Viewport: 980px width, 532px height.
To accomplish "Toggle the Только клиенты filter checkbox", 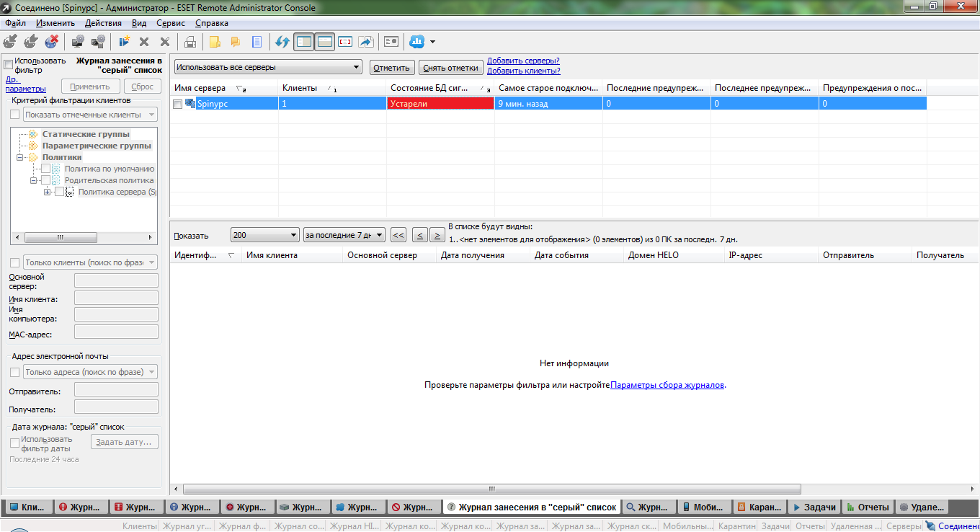I will point(14,262).
